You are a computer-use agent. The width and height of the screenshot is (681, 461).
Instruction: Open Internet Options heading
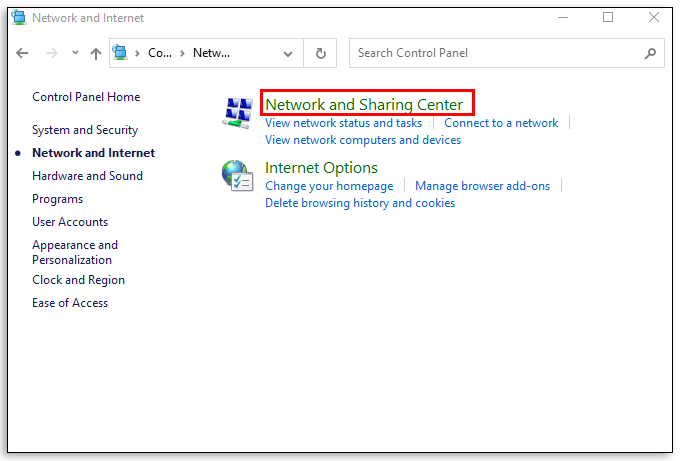pos(321,168)
